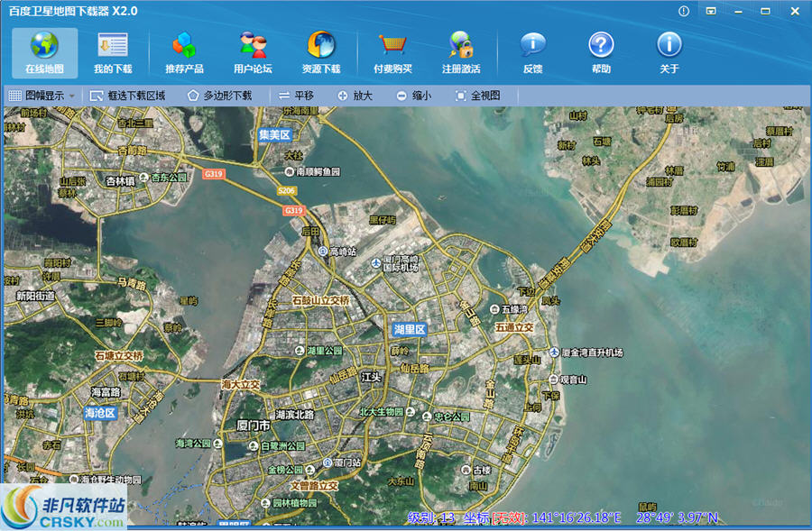Screen dimensions: 812x531
Task: Open the 关于 about dialog
Action: (669, 53)
